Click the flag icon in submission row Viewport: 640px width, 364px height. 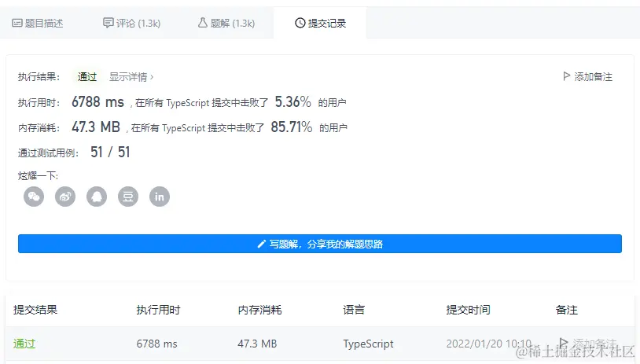click(564, 342)
